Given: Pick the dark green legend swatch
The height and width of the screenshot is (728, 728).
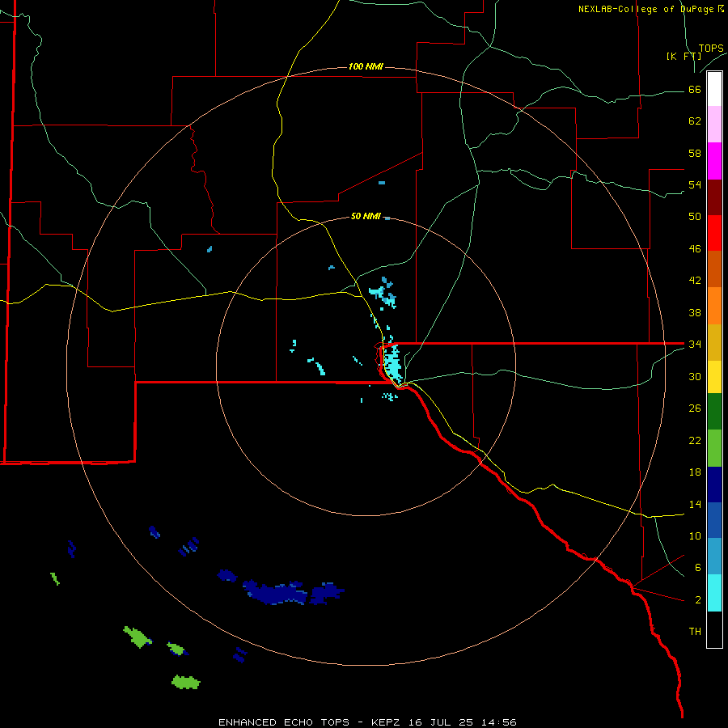Looking at the screenshot, I should click(x=714, y=412).
